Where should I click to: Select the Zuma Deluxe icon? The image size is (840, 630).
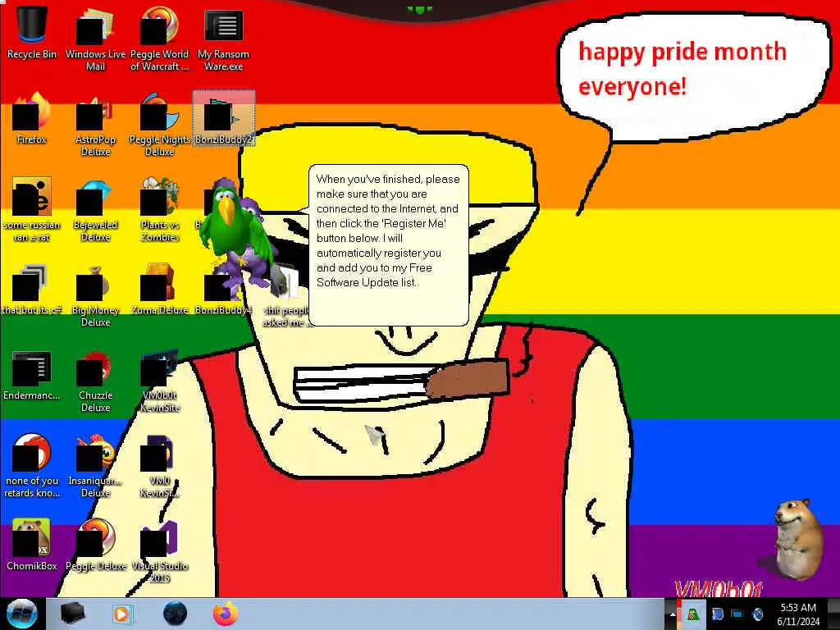[x=159, y=290]
